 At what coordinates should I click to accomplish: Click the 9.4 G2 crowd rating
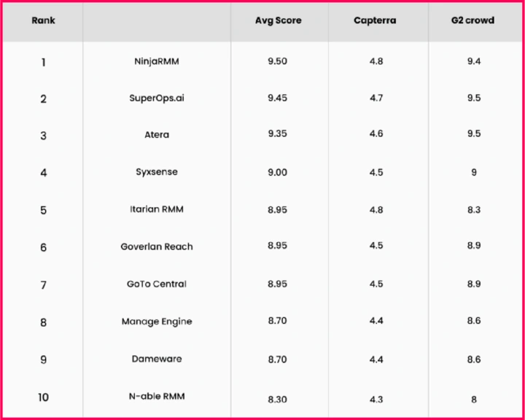(x=474, y=61)
